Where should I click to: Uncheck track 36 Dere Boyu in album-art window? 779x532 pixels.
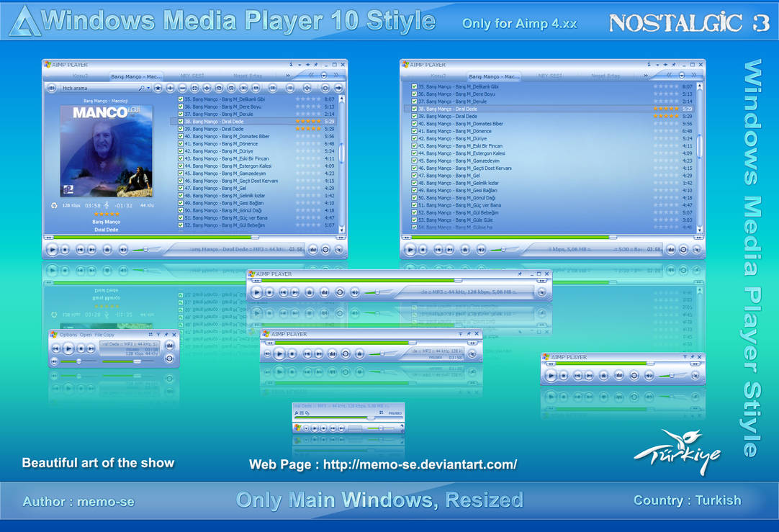click(x=180, y=107)
